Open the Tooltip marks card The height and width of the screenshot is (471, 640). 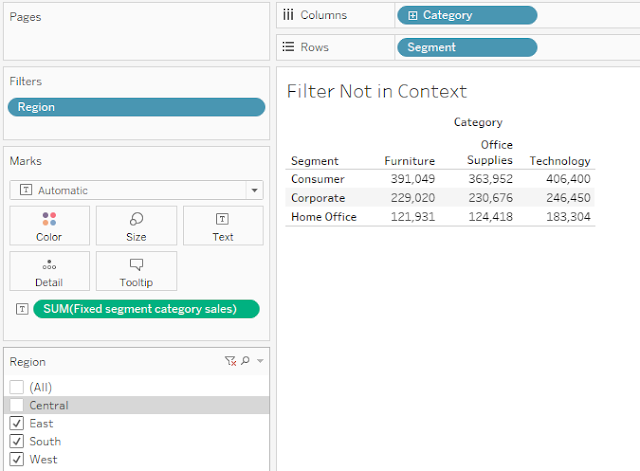pos(136,271)
